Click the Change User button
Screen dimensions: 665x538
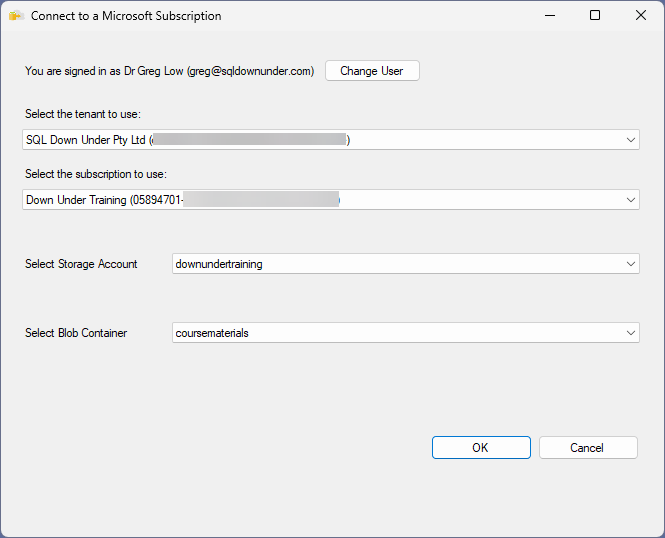coord(372,71)
